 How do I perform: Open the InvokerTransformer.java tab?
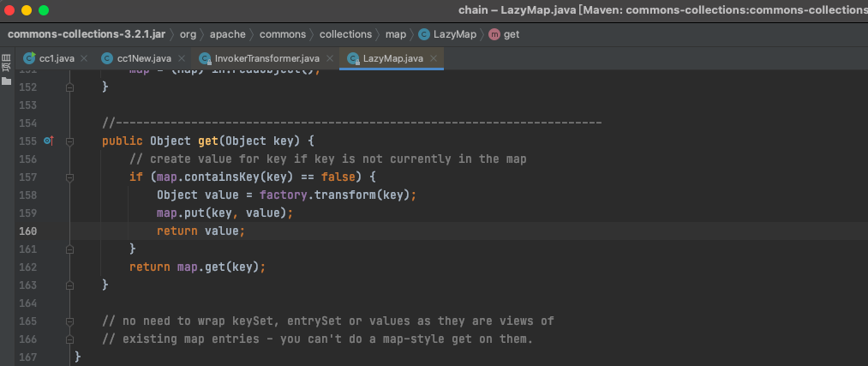tap(266, 58)
